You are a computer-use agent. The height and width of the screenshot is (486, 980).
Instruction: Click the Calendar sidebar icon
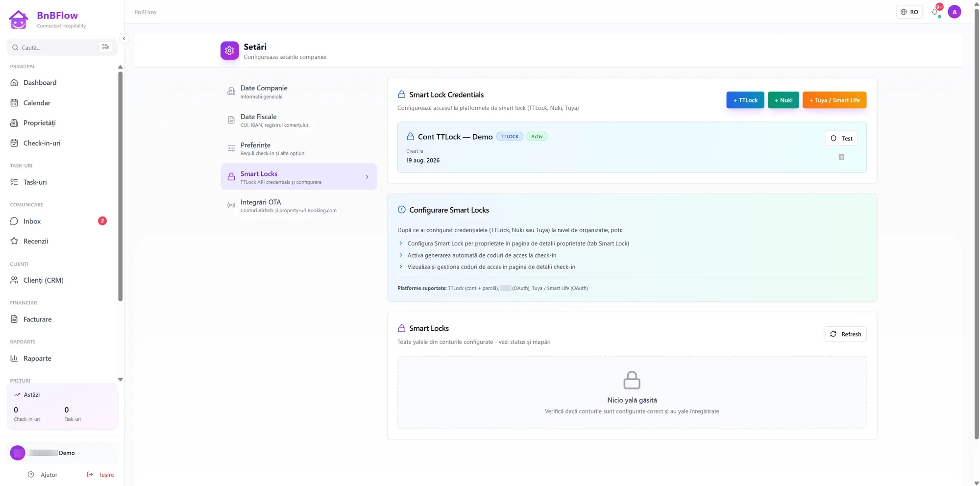[14, 103]
